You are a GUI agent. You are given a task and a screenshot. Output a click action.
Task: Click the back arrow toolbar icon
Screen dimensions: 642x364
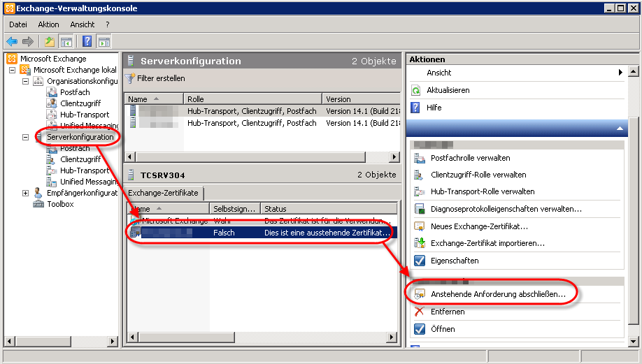(x=12, y=42)
